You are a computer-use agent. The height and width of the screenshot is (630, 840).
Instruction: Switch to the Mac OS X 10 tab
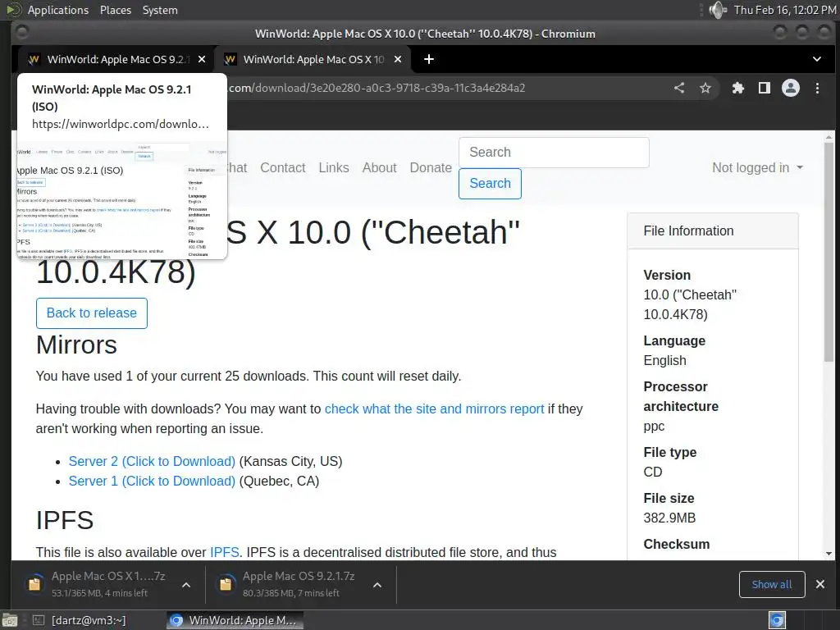tap(313, 59)
